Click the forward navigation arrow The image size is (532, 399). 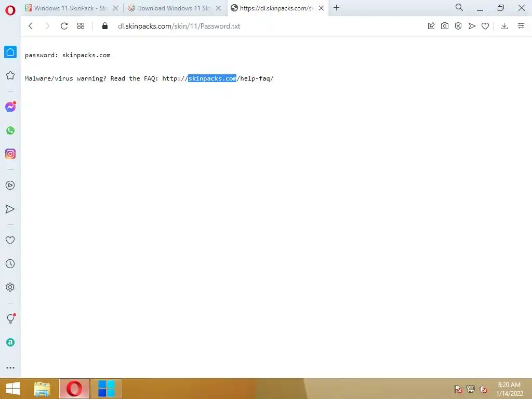click(47, 26)
